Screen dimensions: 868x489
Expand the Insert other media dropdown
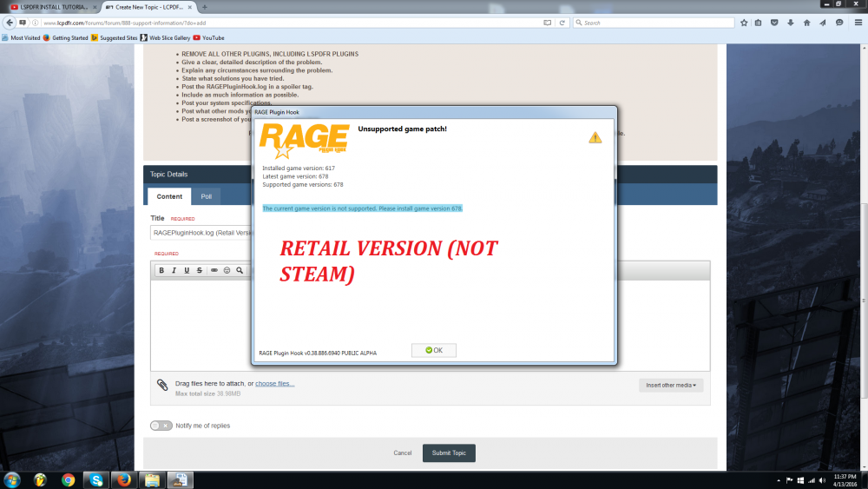pos(671,385)
